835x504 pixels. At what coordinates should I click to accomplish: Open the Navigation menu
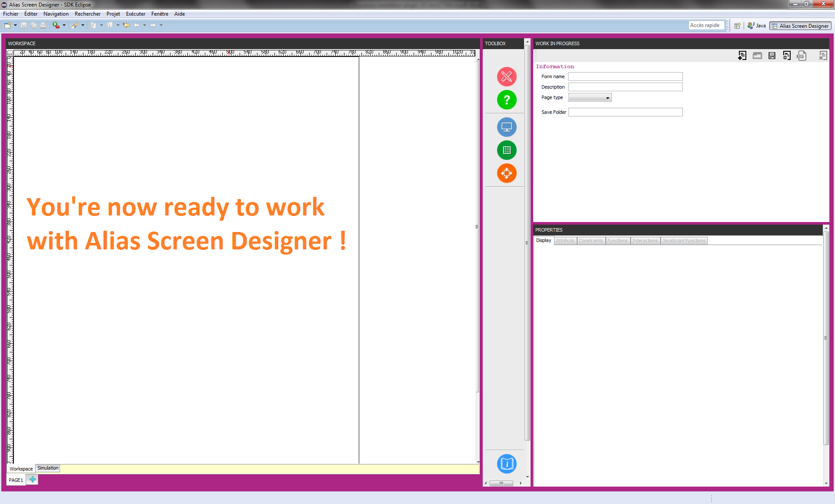tap(56, 14)
